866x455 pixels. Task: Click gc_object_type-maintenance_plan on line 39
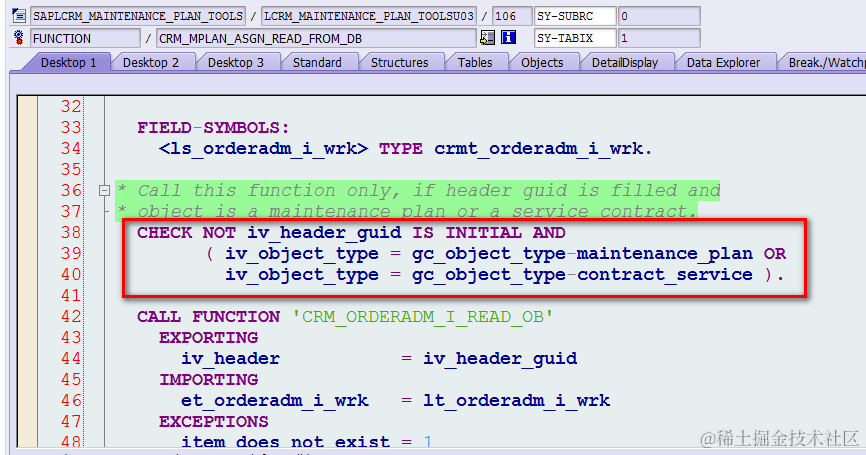(582, 253)
